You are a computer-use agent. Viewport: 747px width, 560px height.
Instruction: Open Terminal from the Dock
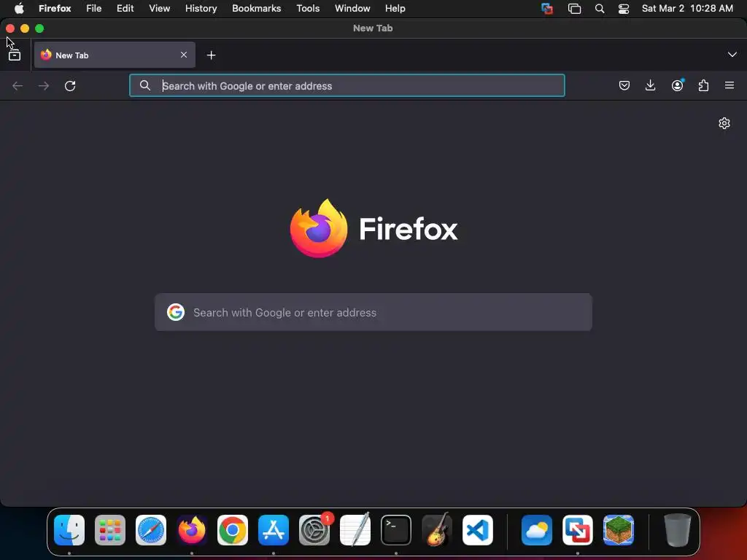(396, 530)
